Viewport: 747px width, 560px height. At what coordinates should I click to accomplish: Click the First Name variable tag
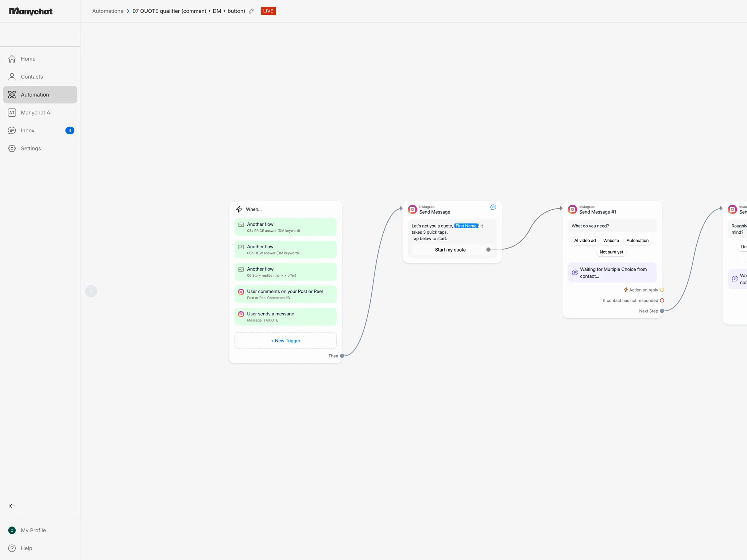click(x=466, y=226)
